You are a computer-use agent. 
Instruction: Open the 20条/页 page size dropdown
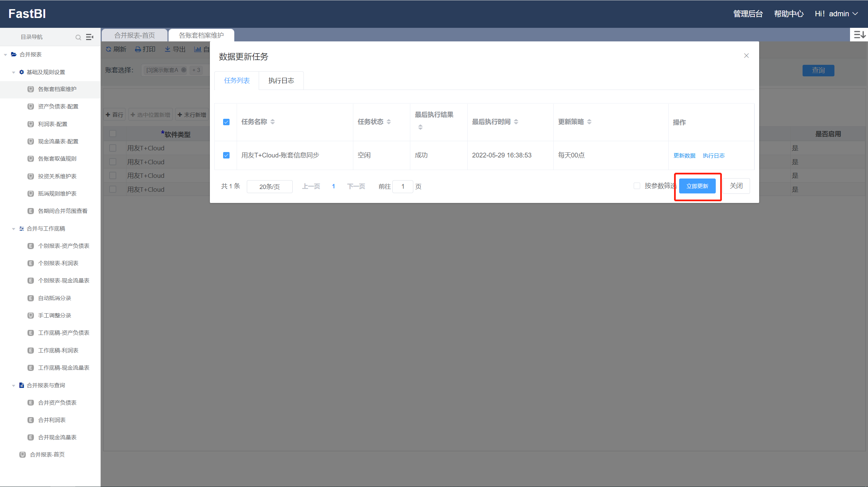click(x=270, y=187)
